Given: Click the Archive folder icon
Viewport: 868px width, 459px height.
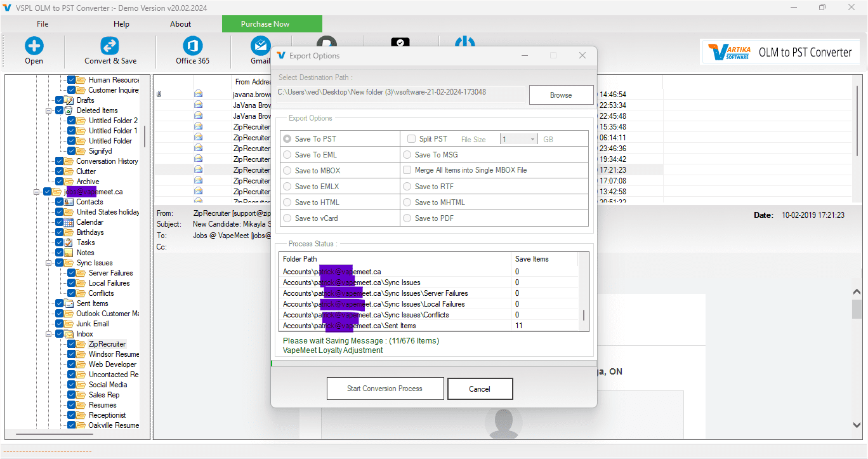Looking at the screenshot, I should pos(69,182).
